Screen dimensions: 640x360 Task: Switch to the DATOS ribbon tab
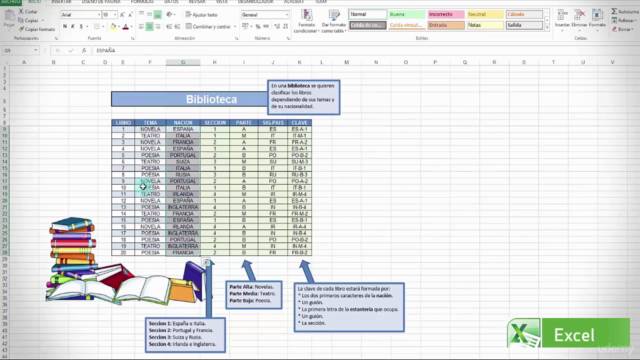click(171, 2)
